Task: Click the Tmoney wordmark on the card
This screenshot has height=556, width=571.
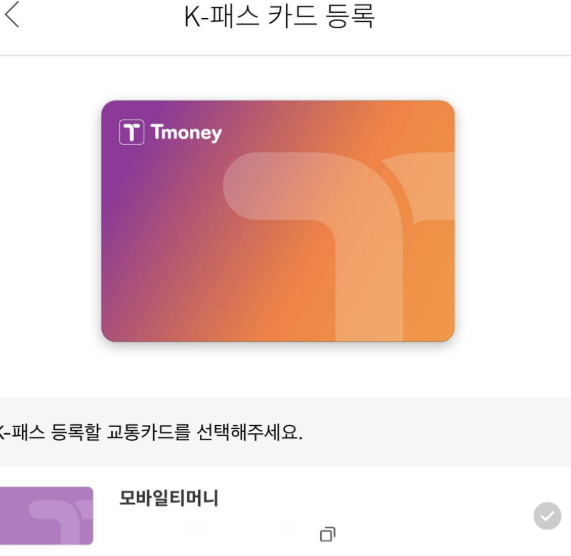Action: (186, 133)
